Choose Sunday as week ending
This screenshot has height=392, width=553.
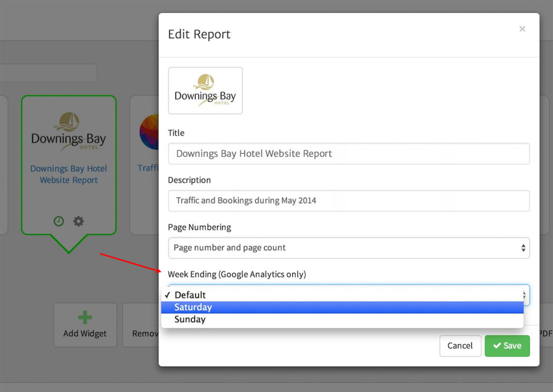[190, 320]
